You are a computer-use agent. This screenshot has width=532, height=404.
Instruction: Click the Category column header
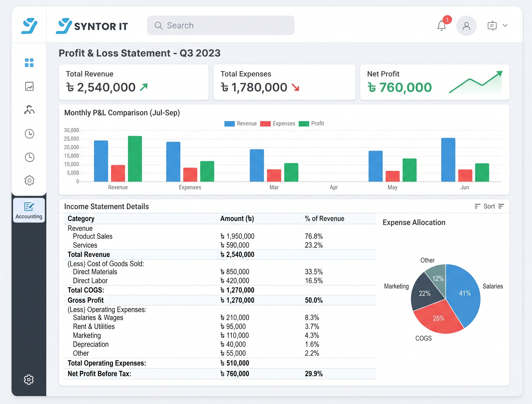[81, 219]
